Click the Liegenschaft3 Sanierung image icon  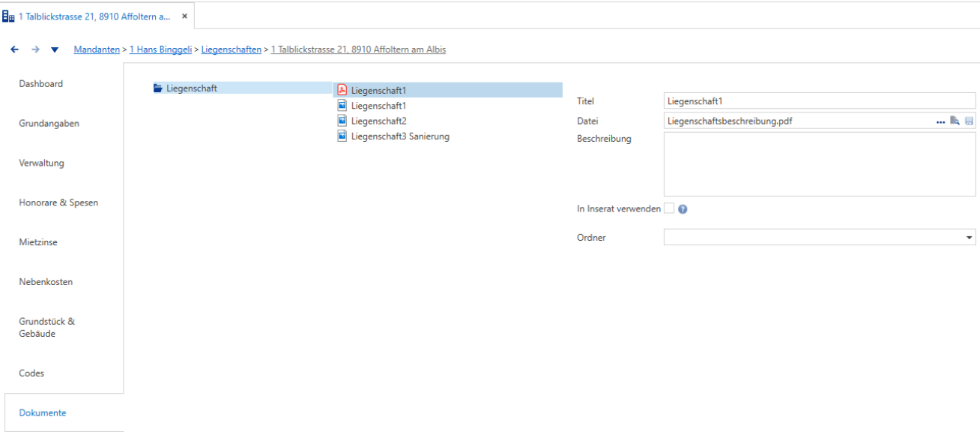pos(342,136)
